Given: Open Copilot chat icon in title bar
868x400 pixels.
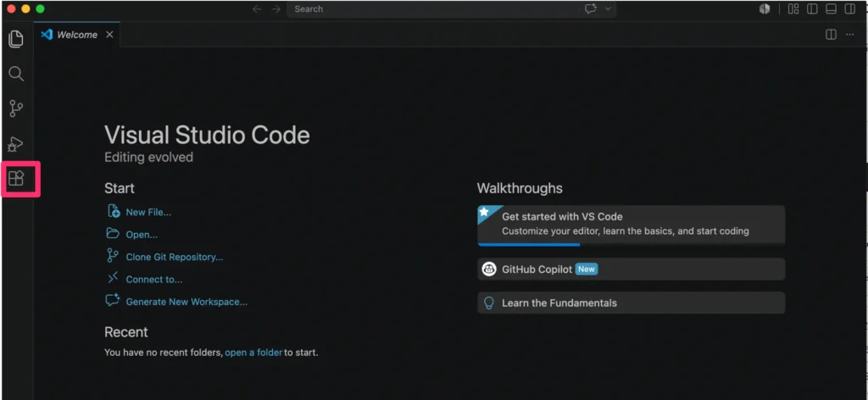Looking at the screenshot, I should pyautogui.click(x=591, y=8).
